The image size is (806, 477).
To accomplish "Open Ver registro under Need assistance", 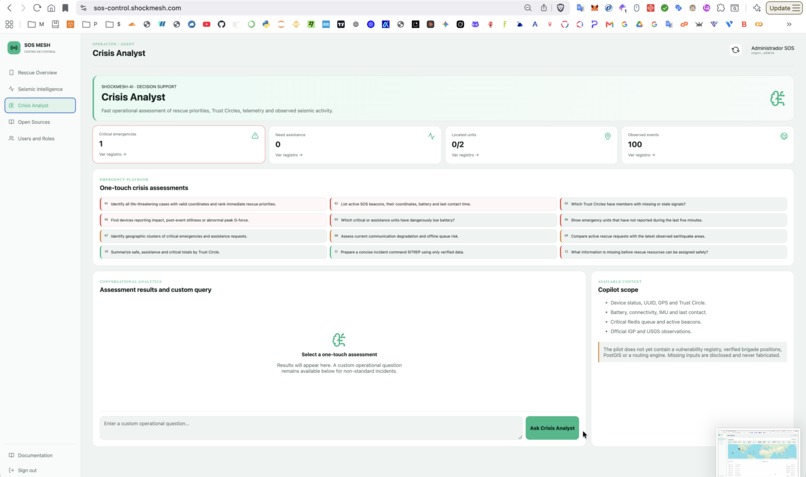I will coord(288,155).
